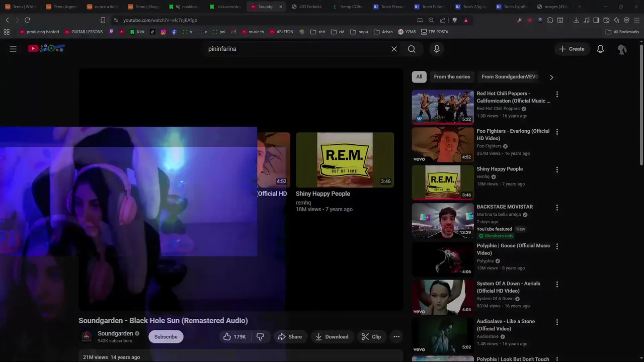Dislike the Black Hole Sun video

click(260, 337)
